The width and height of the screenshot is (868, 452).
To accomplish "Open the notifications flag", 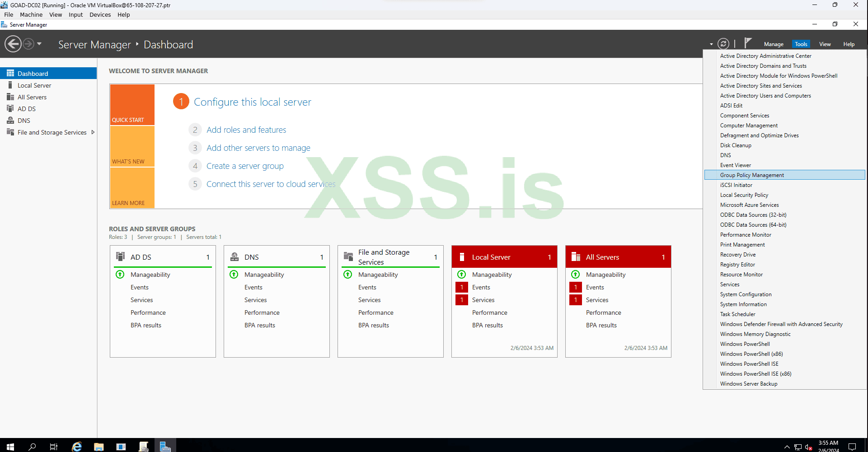I will [x=748, y=43].
